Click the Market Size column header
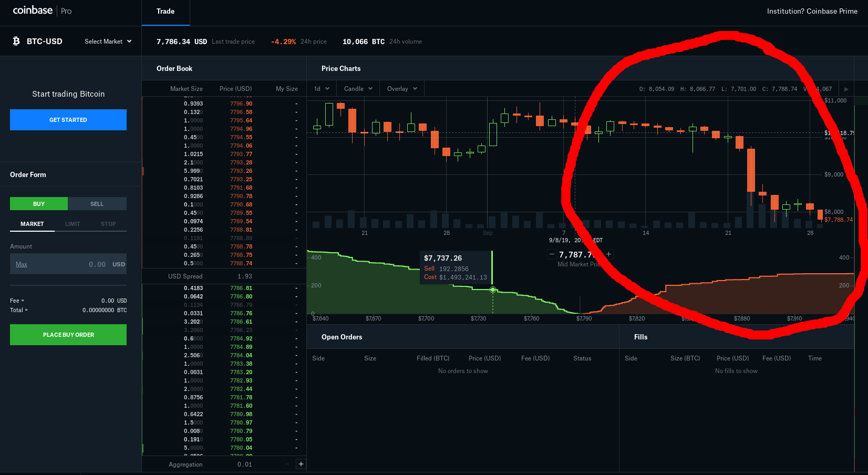 click(x=186, y=89)
